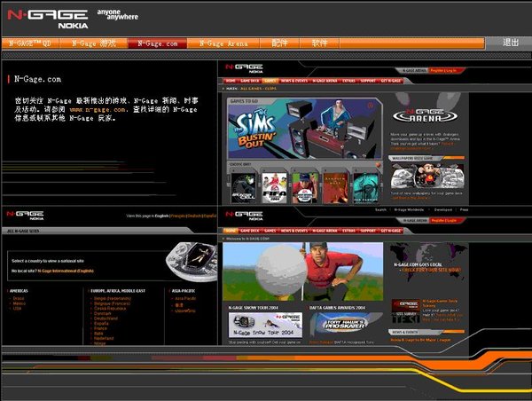Open the N-GAGE QD tab
Viewport: 532px width, 401px height.
click(31, 43)
